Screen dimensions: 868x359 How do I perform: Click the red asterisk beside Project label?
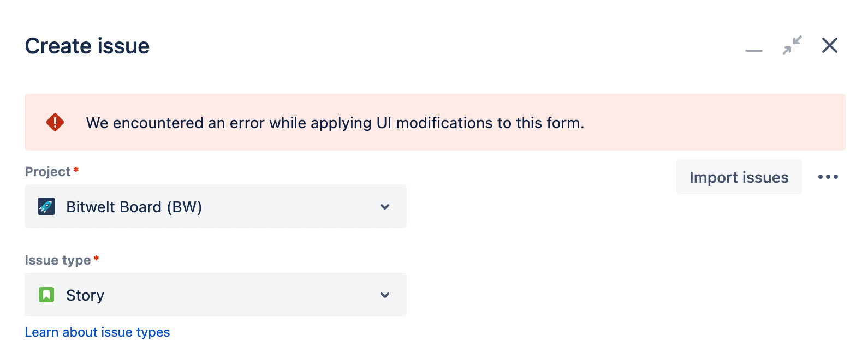tap(76, 170)
